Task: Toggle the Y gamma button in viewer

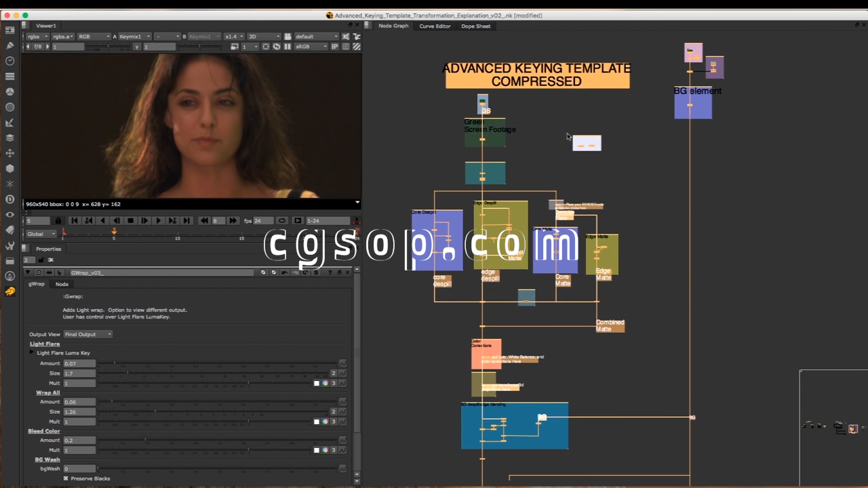Action: (x=137, y=47)
